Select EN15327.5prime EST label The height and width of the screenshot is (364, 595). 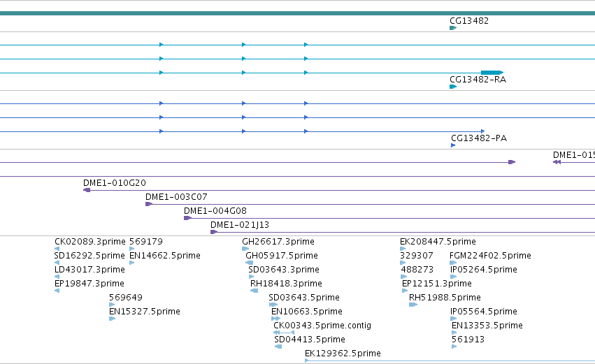pyautogui.click(x=145, y=312)
